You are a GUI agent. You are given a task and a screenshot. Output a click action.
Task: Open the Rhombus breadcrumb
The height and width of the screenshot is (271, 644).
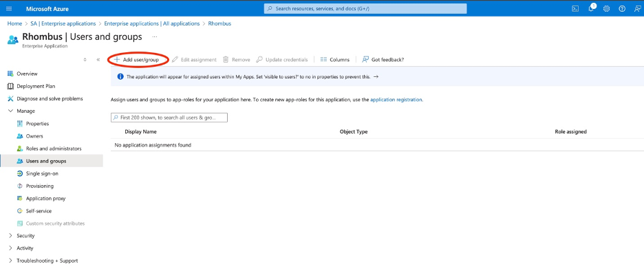[x=219, y=23]
